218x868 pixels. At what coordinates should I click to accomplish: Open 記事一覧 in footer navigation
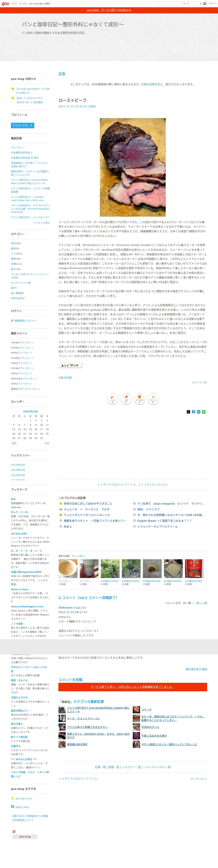pos(100,767)
